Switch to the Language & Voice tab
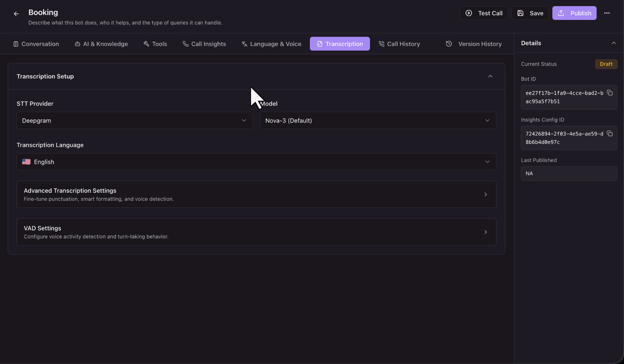Viewport: 624px width, 364px height. coord(271,44)
